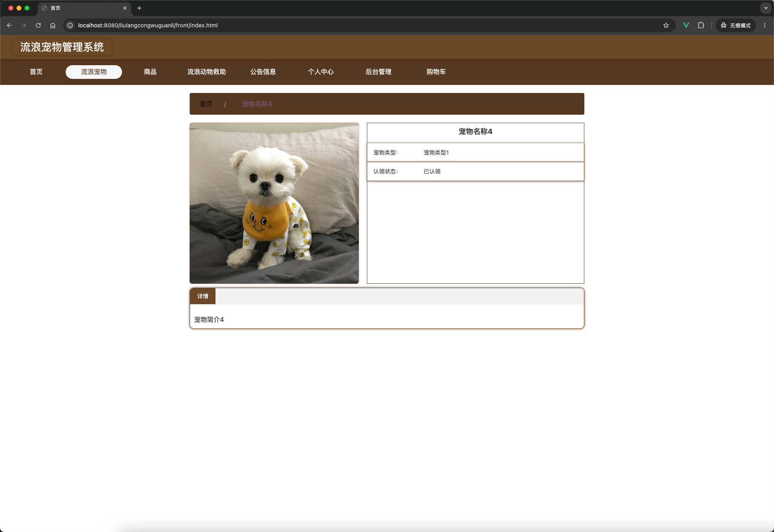This screenshot has width=774, height=532.
Task: Select the 首页 browser tab
Action: tap(85, 8)
